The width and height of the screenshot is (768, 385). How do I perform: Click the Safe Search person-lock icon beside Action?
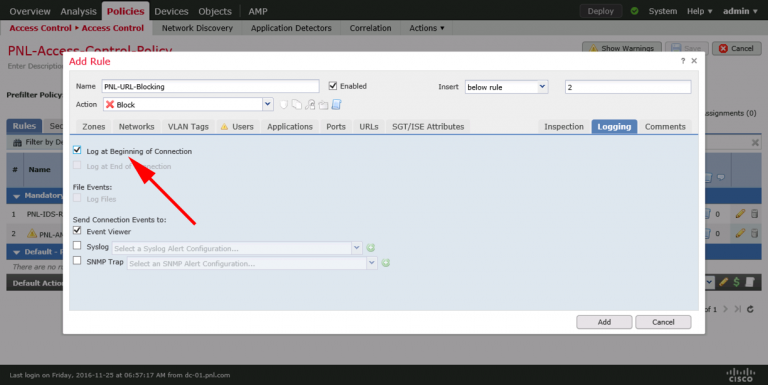pyautogui.click(x=310, y=104)
